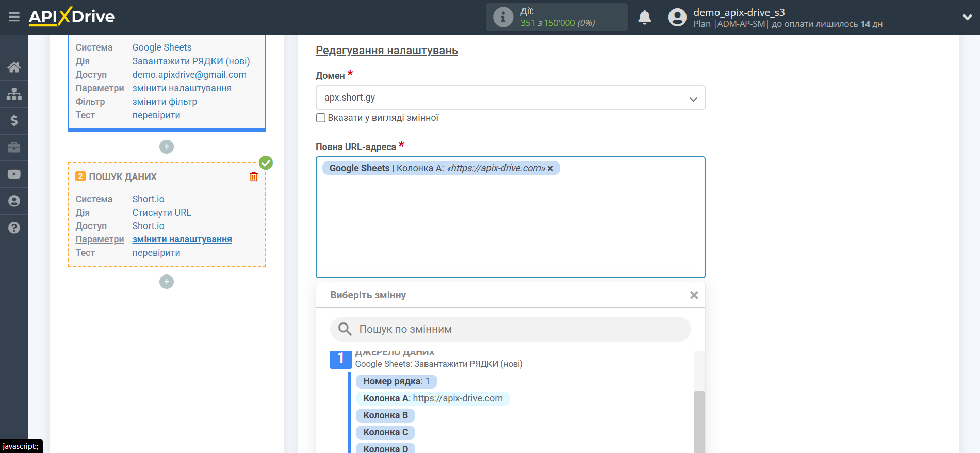Delete the ПОШУК ДАНИХ block

pos(254,177)
